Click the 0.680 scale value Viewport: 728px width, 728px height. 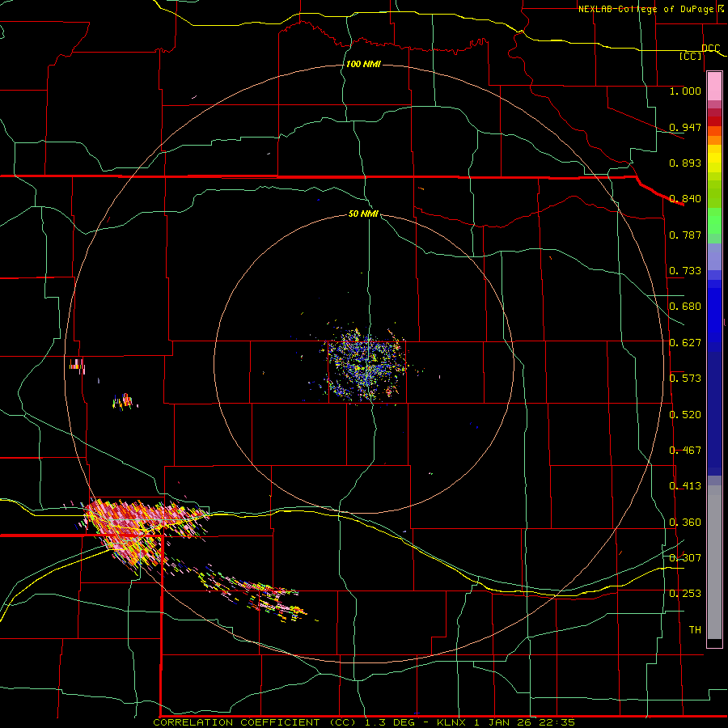pos(685,307)
